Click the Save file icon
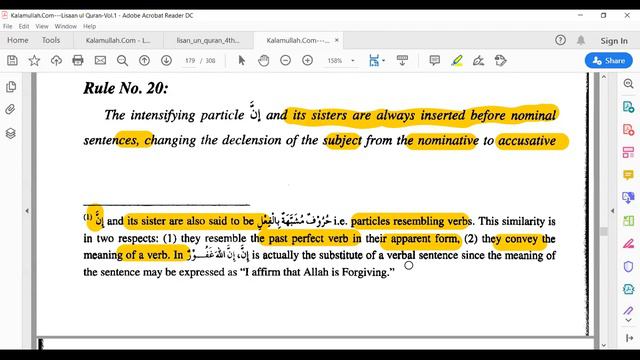640x360 pixels. pos(12,60)
